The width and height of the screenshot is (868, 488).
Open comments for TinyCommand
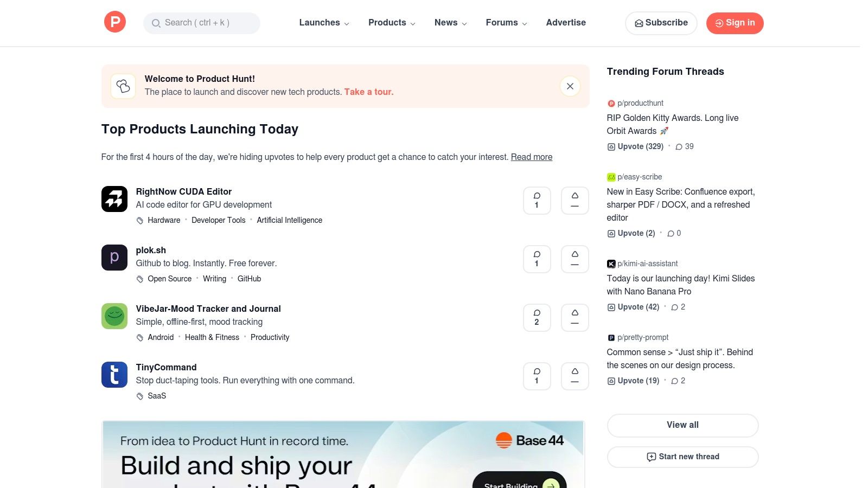(x=537, y=376)
